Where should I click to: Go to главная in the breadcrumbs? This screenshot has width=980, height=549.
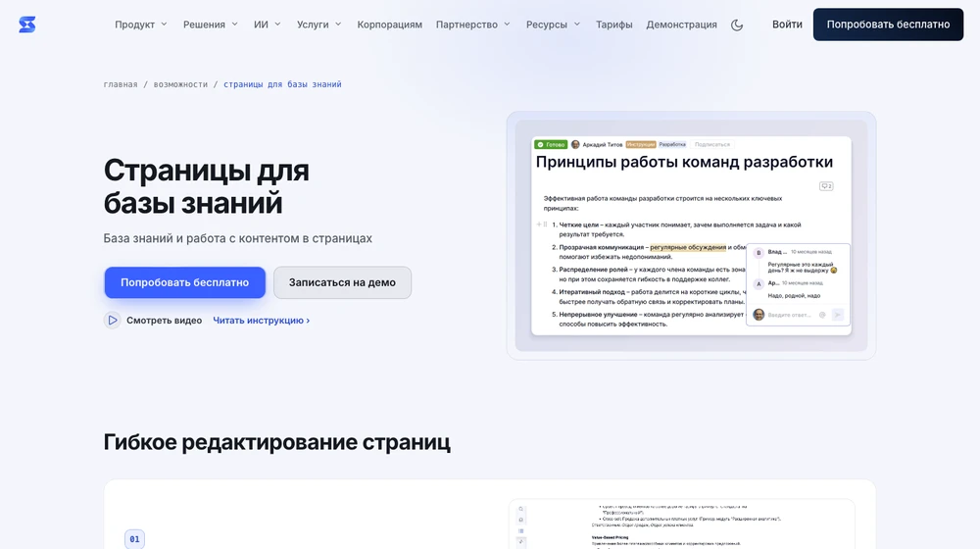tap(121, 84)
